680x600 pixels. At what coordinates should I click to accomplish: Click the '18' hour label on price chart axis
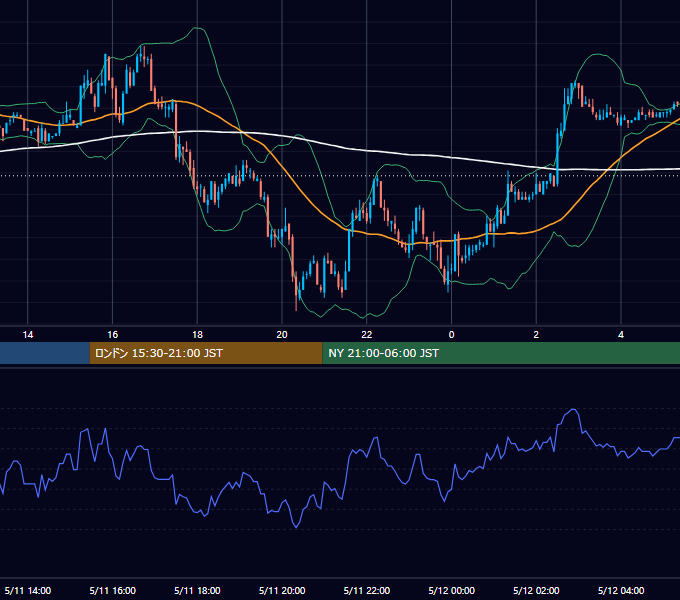pos(197,335)
